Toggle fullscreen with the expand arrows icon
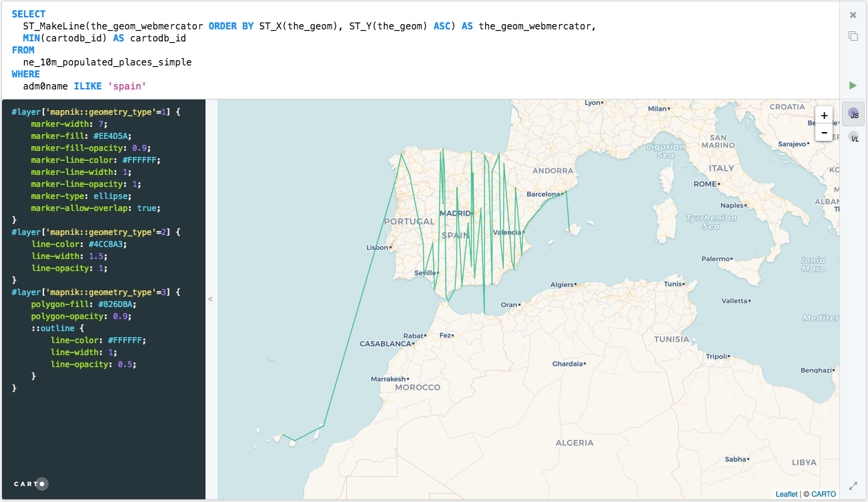 [x=853, y=486]
